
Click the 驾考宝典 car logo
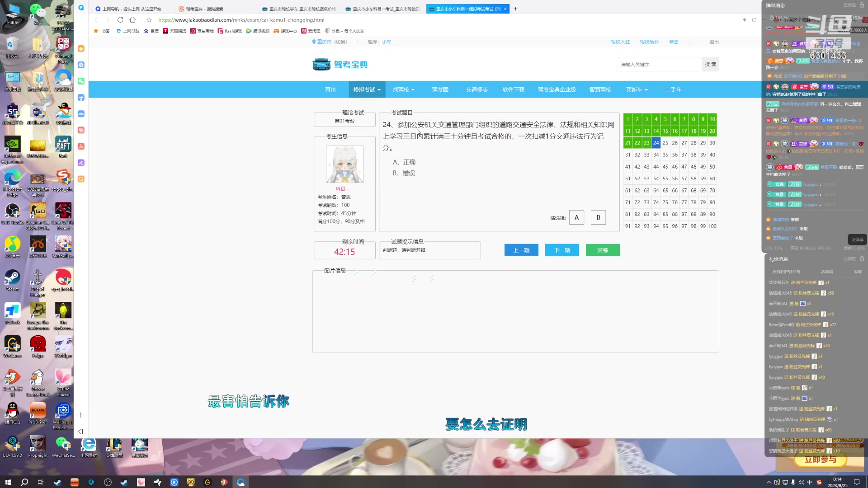321,64
